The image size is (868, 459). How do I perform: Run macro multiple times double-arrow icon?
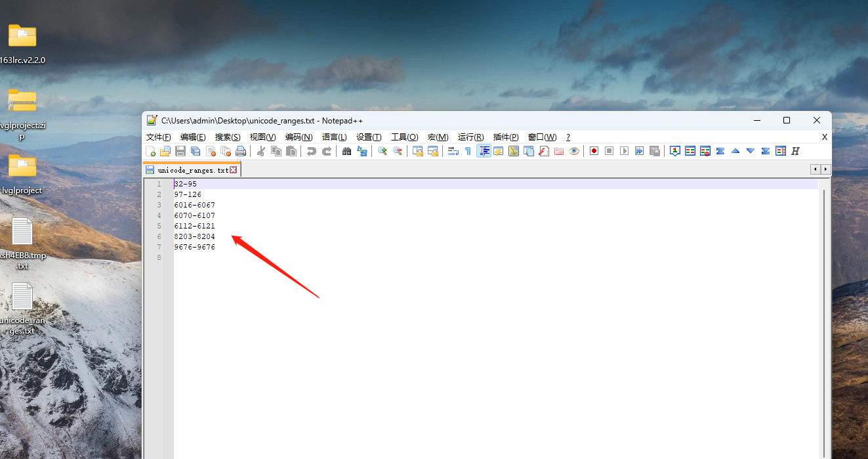639,151
